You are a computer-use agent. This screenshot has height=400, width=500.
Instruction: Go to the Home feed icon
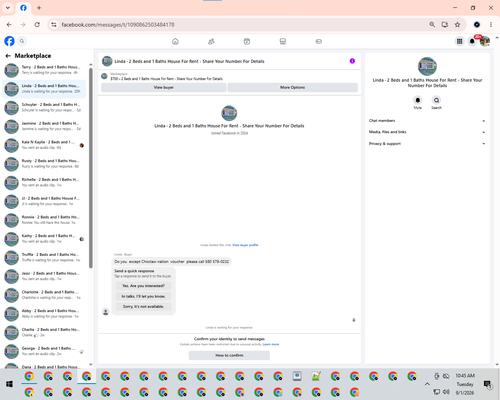[x=175, y=41]
